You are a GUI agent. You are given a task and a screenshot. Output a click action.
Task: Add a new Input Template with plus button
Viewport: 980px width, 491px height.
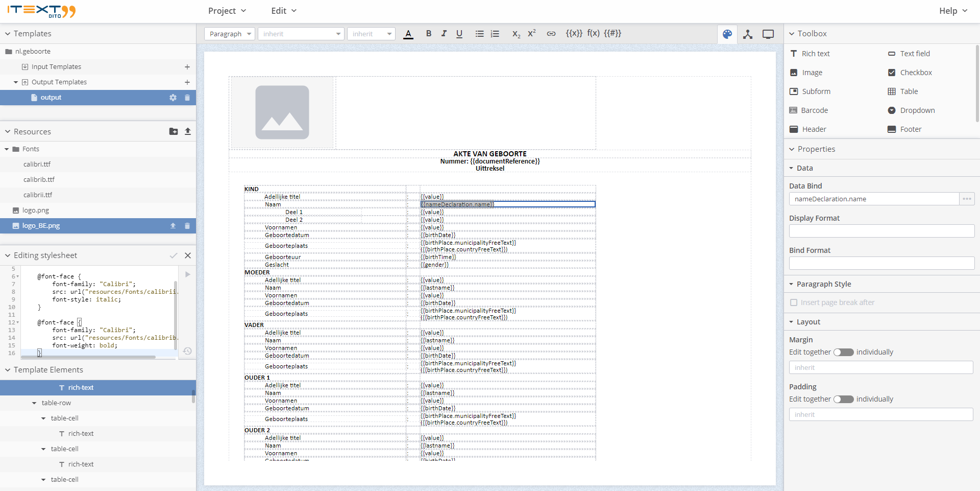[187, 66]
